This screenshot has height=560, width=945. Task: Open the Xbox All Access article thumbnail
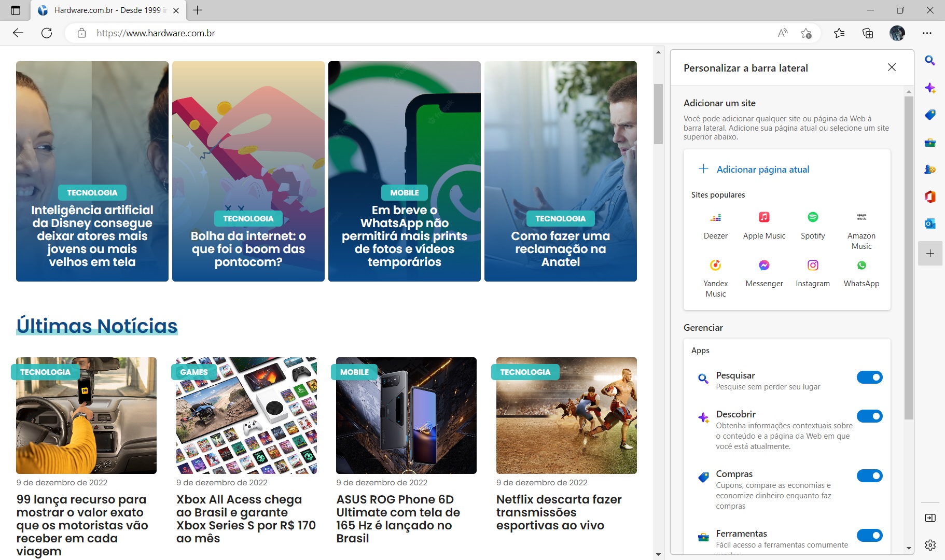(x=246, y=415)
